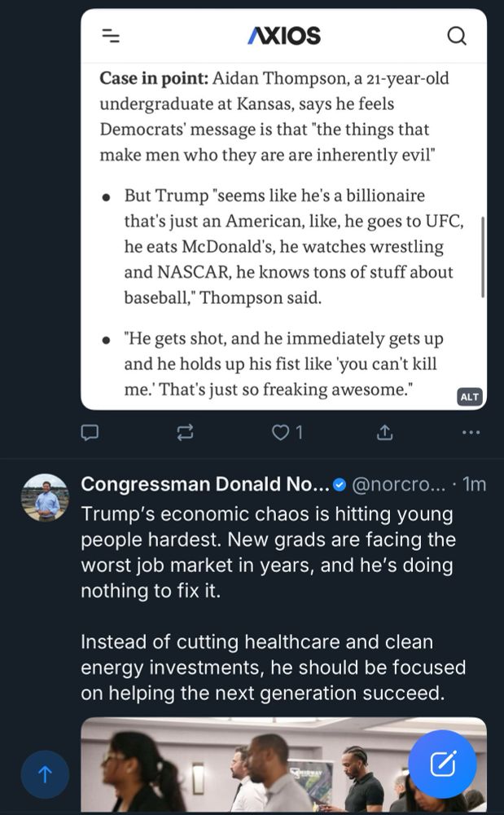The width and height of the screenshot is (504, 815).
Task: Show the ALT text of the image
Action: (470, 397)
